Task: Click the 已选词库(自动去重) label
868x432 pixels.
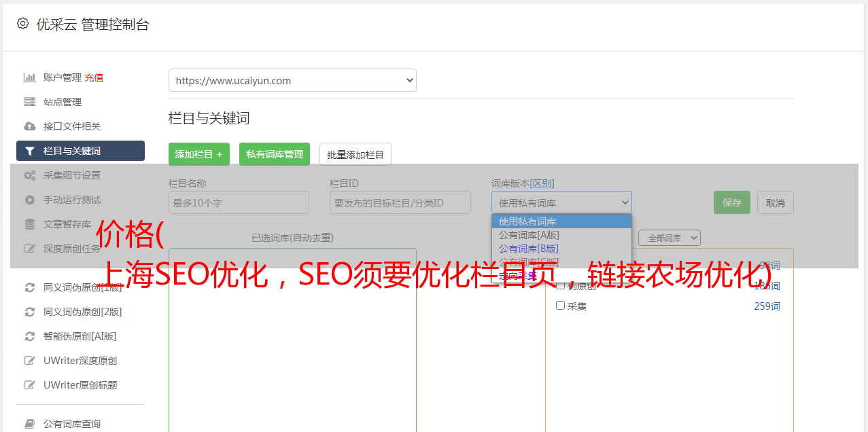Action: 292,238
